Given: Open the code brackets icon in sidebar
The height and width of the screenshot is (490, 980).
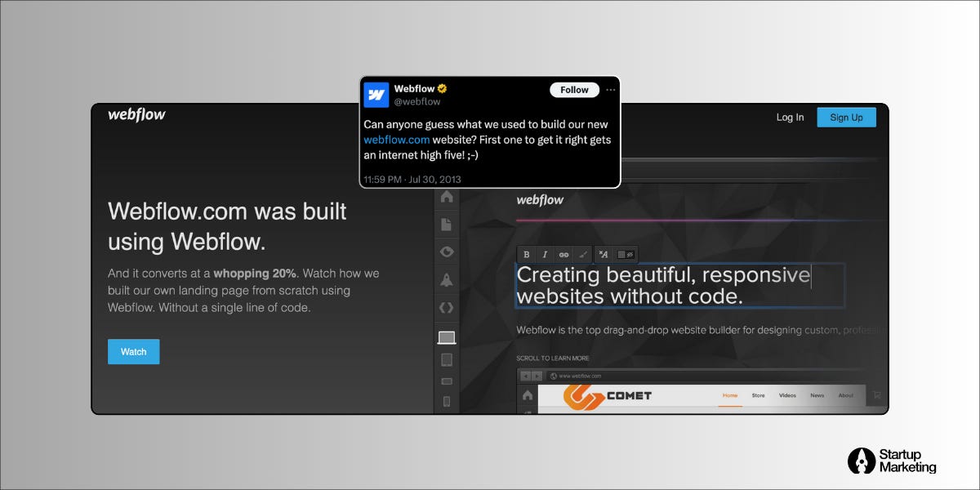Looking at the screenshot, I should tap(446, 308).
